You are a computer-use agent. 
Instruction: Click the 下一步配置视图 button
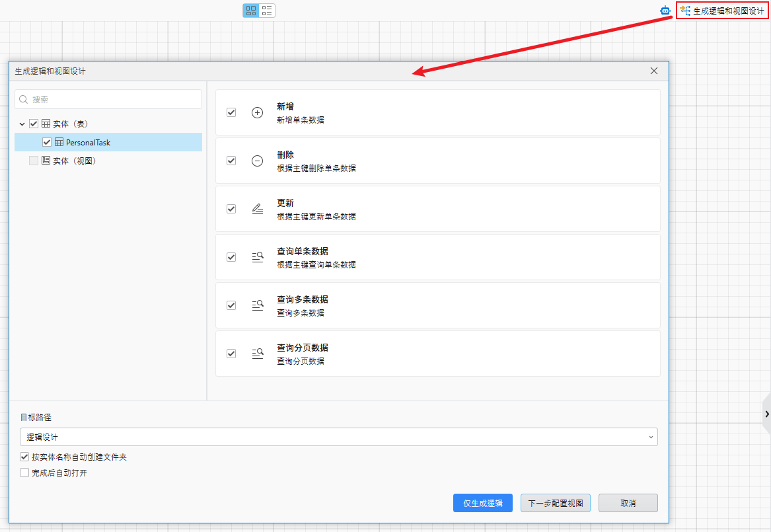[x=555, y=503]
